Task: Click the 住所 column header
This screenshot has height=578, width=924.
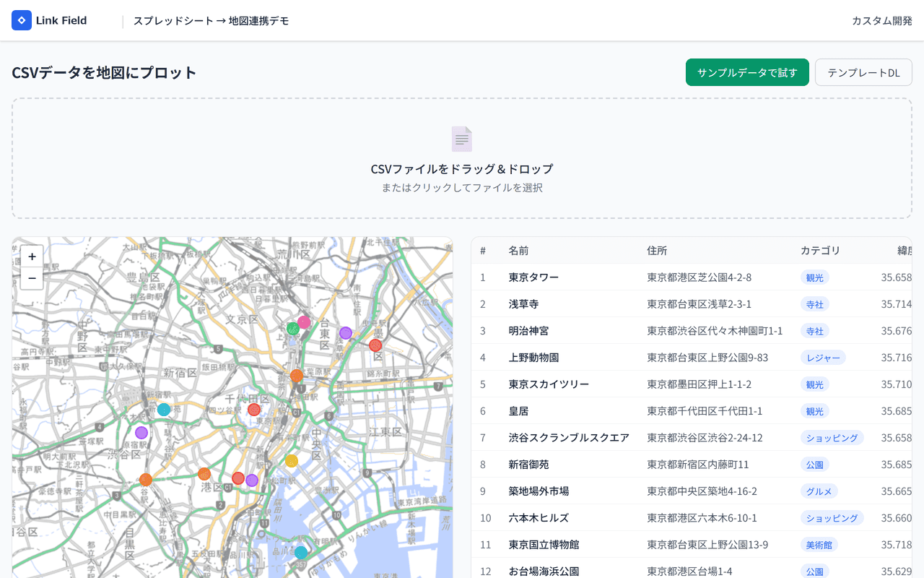Action: (x=657, y=251)
